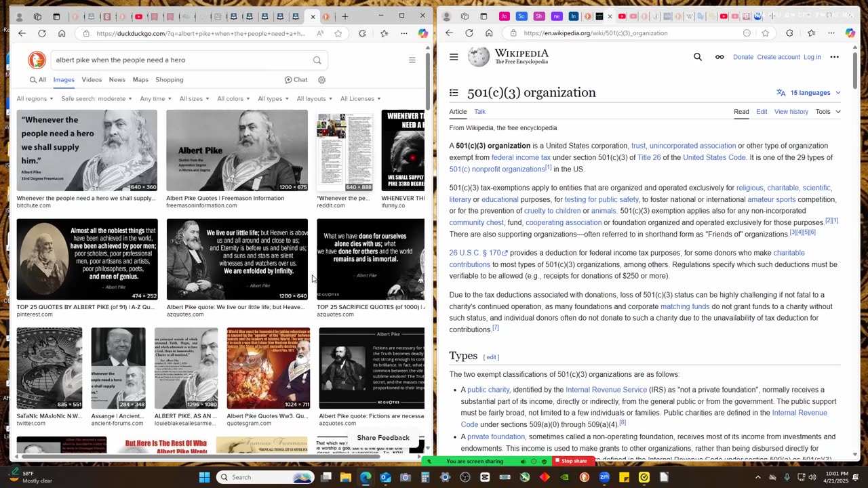Click the magnifier icon in DuckDuckGo search box
Viewport: 868px width, 488px height.
tap(317, 60)
